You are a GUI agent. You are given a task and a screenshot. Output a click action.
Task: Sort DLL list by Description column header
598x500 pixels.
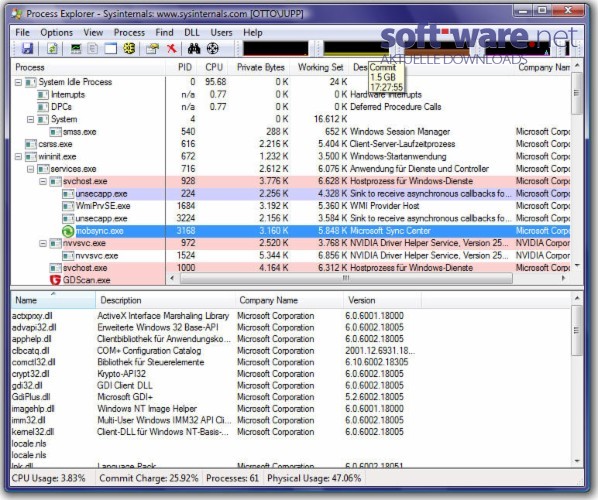coord(165,301)
